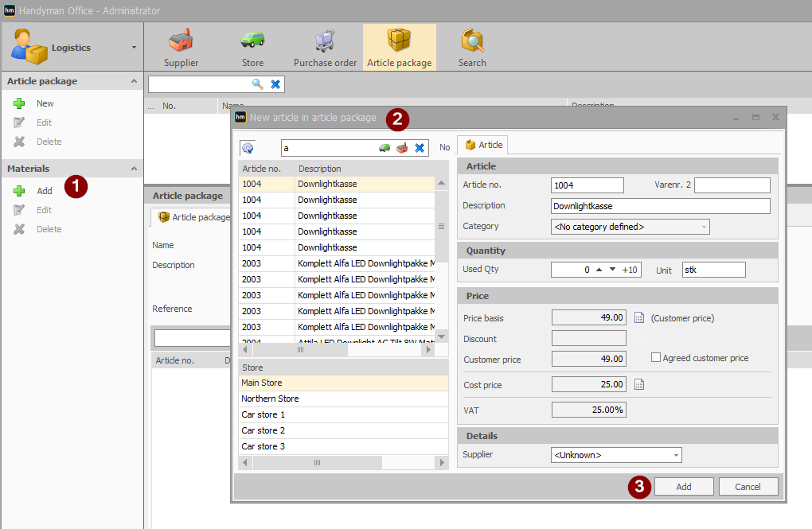Click the Add button in the dialog
The image size is (812, 529).
point(684,487)
